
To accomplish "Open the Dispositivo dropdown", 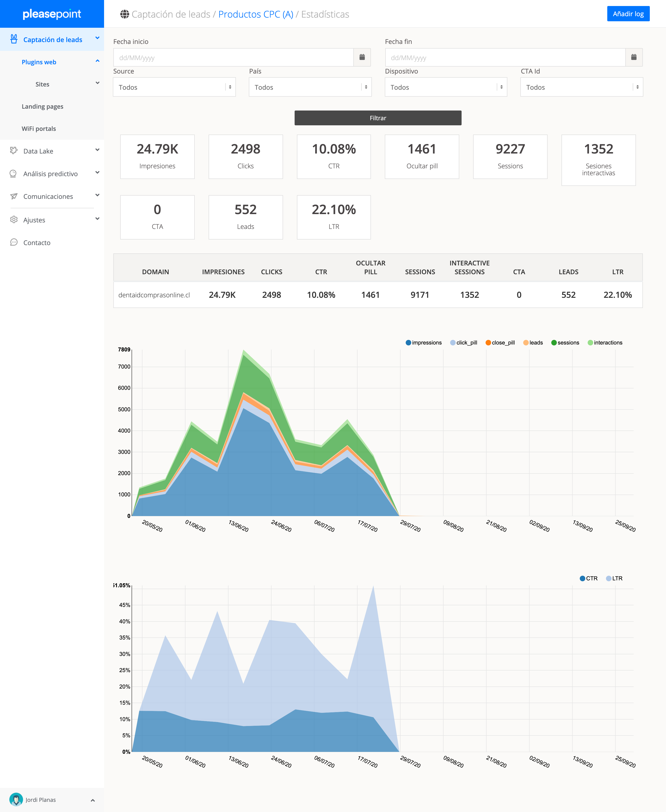I will point(446,87).
